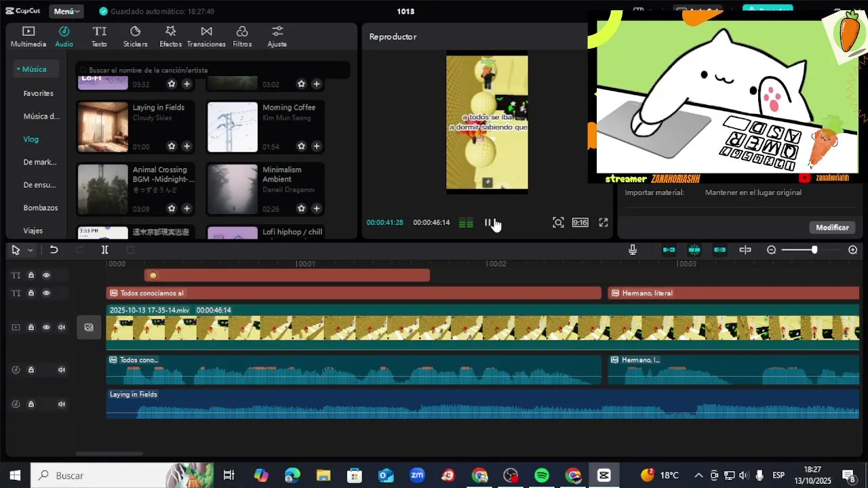Mute the Laying in Fields audio track
The height and width of the screenshot is (488, 868).
(62, 405)
